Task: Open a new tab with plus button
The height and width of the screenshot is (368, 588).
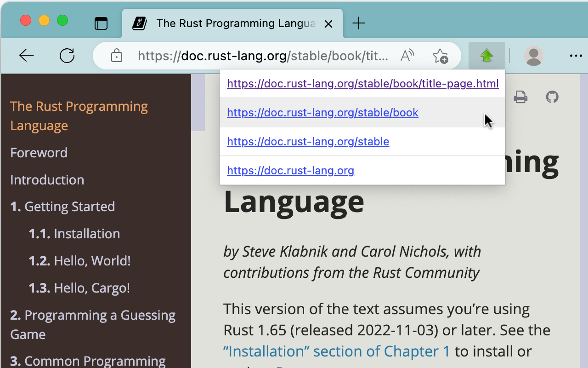Action: (358, 23)
